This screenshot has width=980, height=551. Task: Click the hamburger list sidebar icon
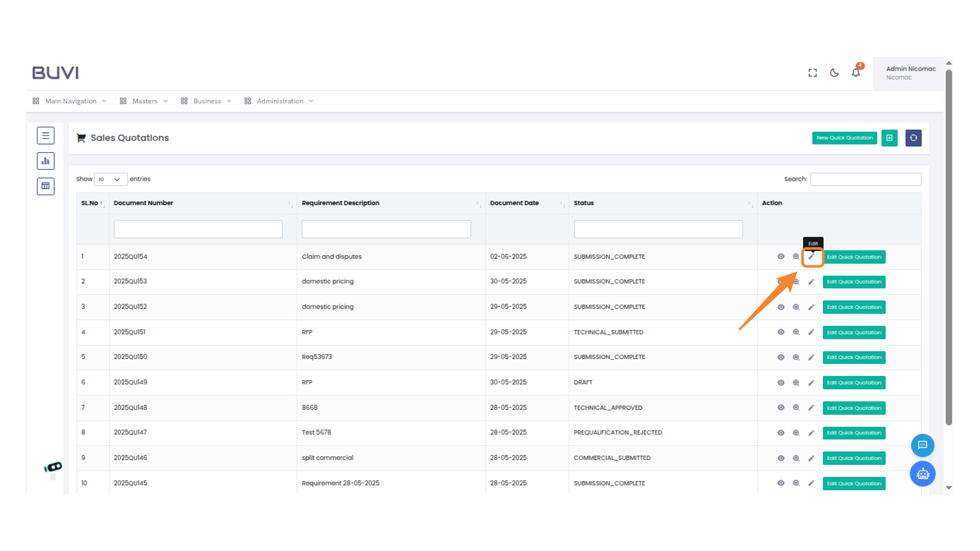tap(45, 136)
